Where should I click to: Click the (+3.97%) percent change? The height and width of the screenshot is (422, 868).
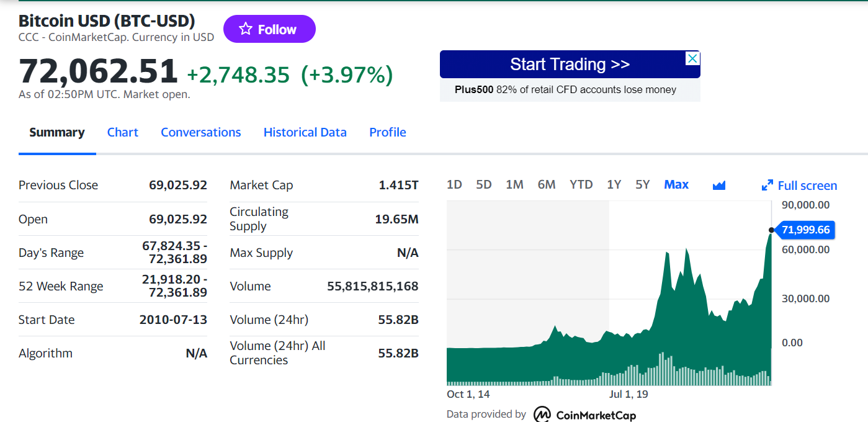click(347, 74)
